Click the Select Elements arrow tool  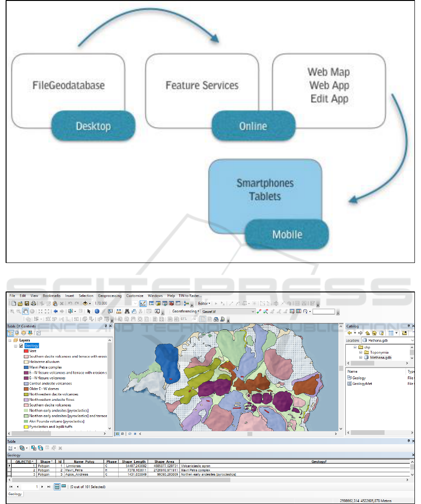pos(88,311)
